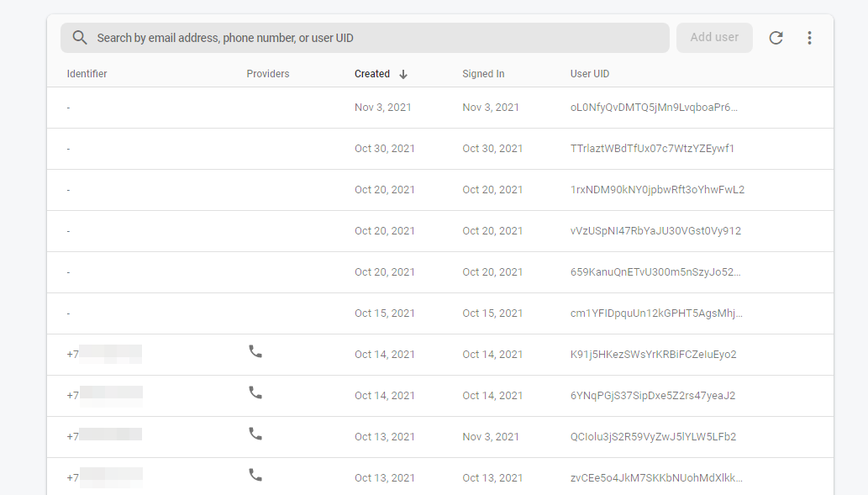The width and height of the screenshot is (868, 495).
Task: Focus the user search input field
Action: (x=378, y=38)
